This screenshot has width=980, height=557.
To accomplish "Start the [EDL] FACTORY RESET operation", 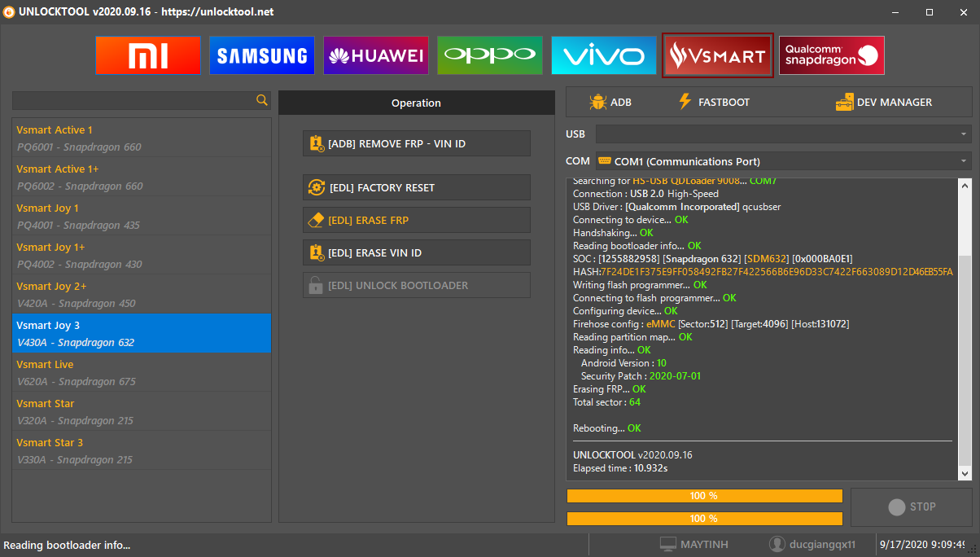I will (x=417, y=187).
